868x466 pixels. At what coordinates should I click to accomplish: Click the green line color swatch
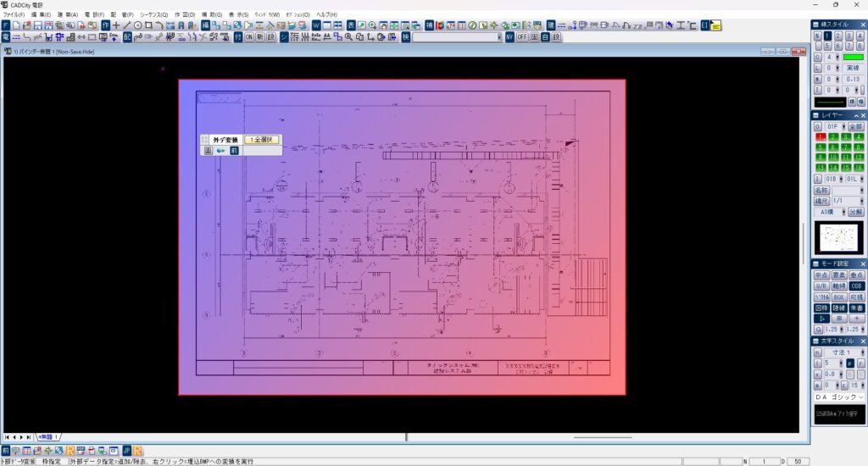(x=854, y=57)
